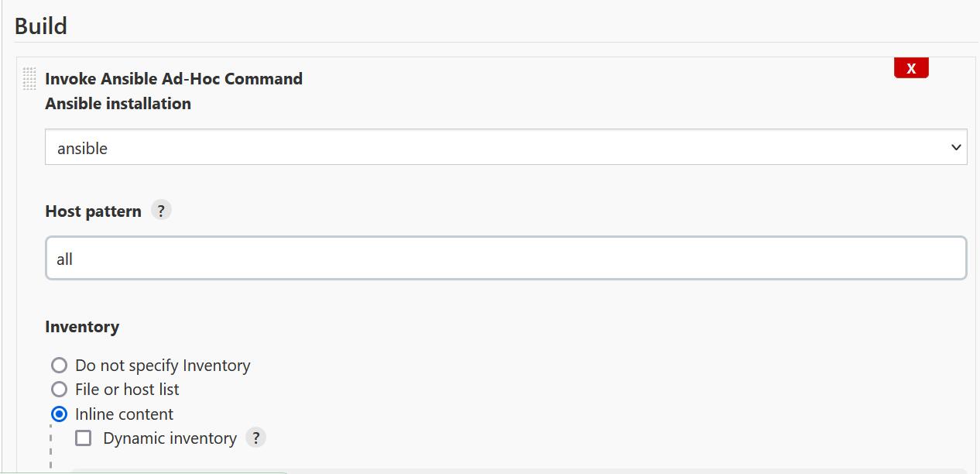Open help for Dynamic inventory
This screenshot has width=980, height=474.
tap(255, 438)
